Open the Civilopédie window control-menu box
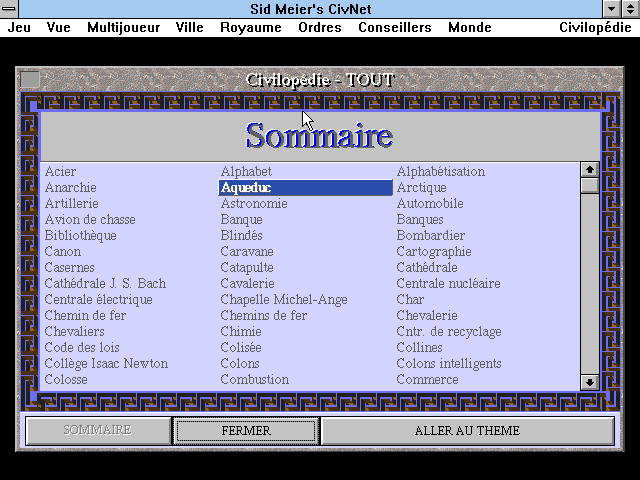 click(x=30, y=79)
